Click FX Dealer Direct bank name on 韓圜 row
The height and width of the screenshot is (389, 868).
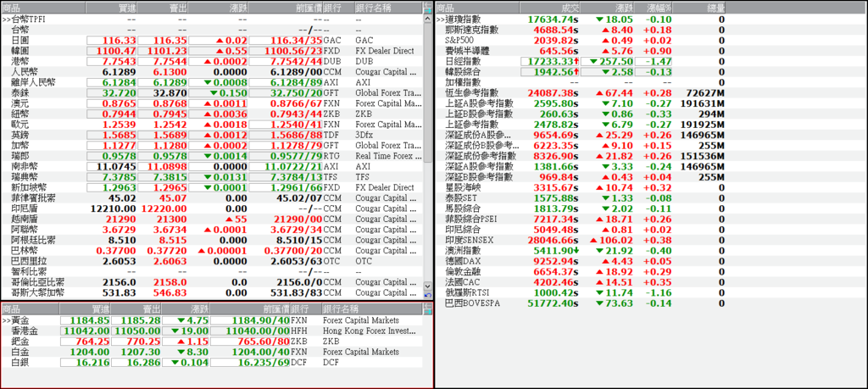click(x=384, y=50)
